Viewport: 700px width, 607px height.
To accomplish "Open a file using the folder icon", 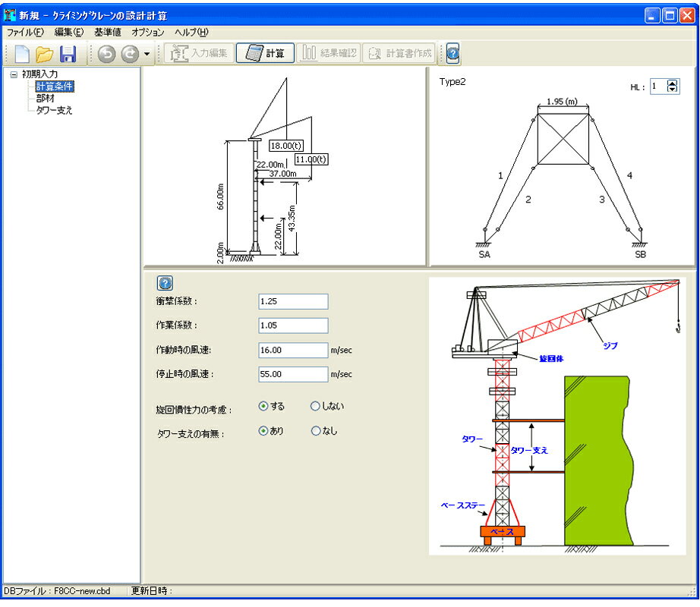I will tap(45, 54).
